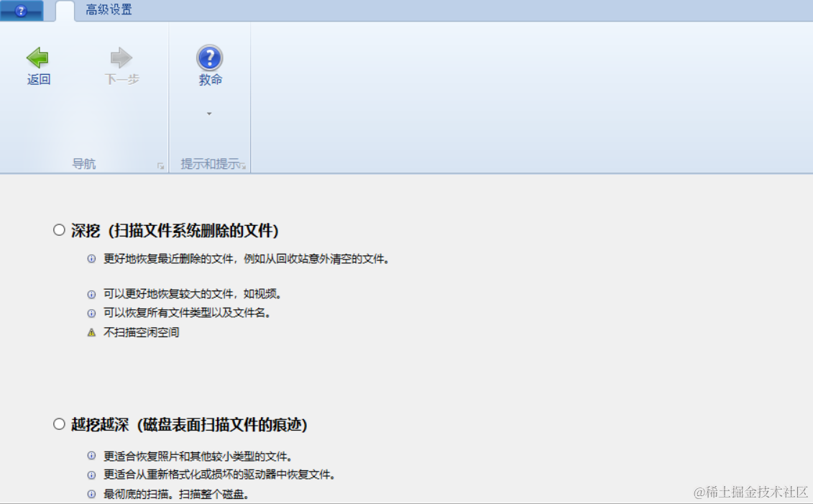Click info icon beside 最彻底的扫描
This screenshot has width=813, height=504.
click(x=91, y=494)
